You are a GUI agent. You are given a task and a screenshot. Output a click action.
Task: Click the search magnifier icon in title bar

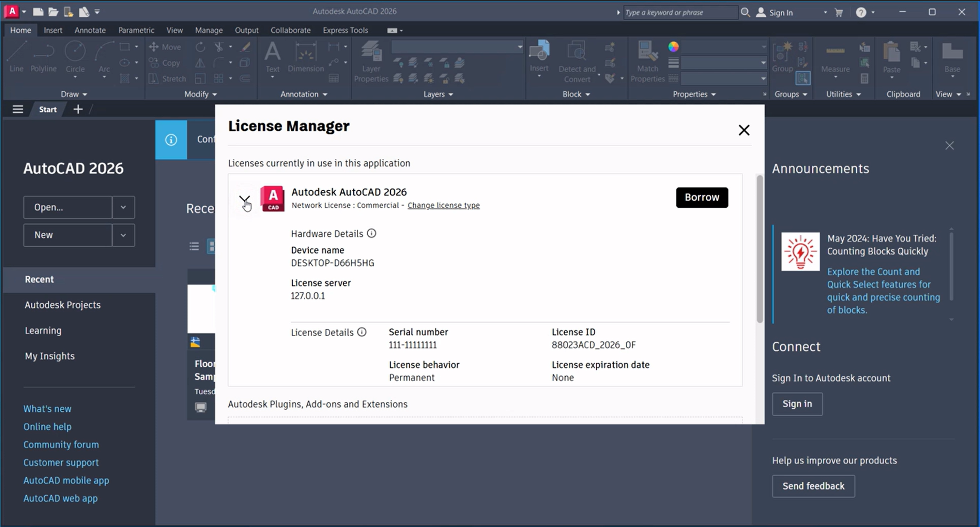coord(745,13)
